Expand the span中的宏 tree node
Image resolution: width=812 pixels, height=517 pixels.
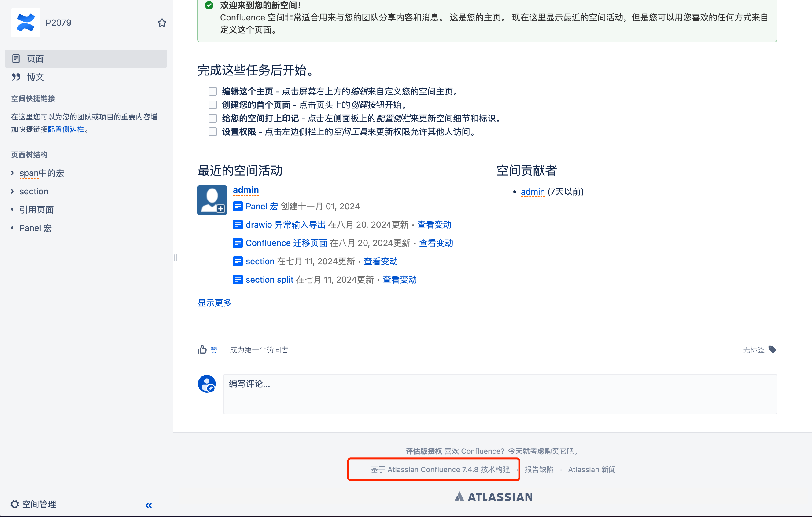13,173
